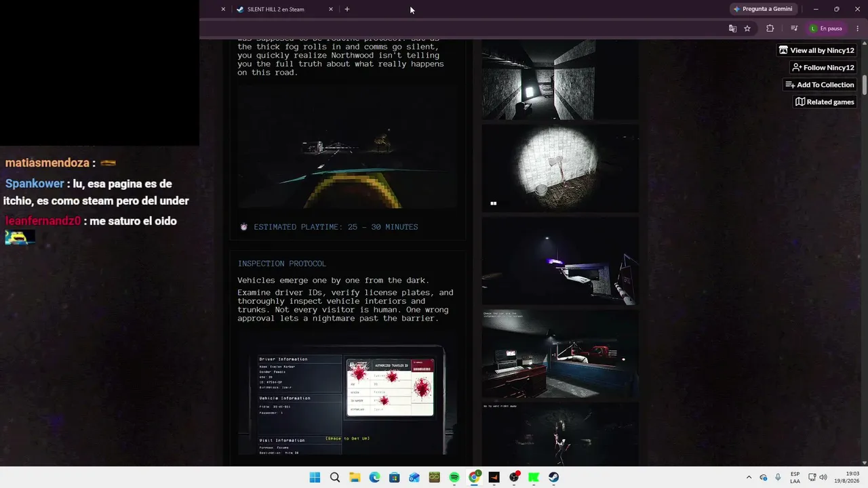The height and width of the screenshot is (488, 868).
Task: Click 'Follow Nincy12'
Action: pos(823,68)
